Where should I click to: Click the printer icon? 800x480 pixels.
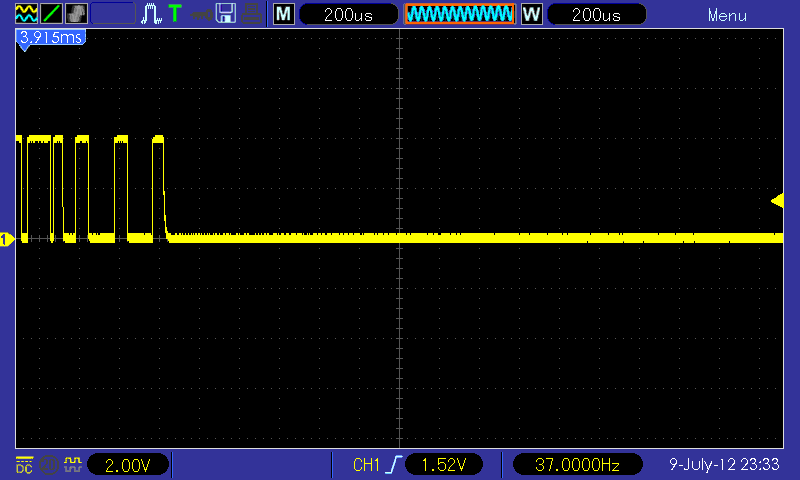coord(251,14)
